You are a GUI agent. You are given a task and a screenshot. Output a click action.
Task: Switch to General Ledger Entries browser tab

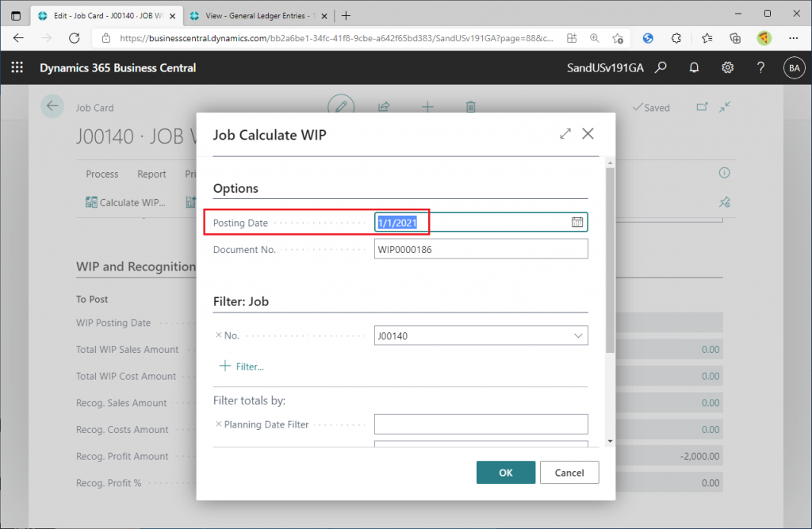[258, 16]
